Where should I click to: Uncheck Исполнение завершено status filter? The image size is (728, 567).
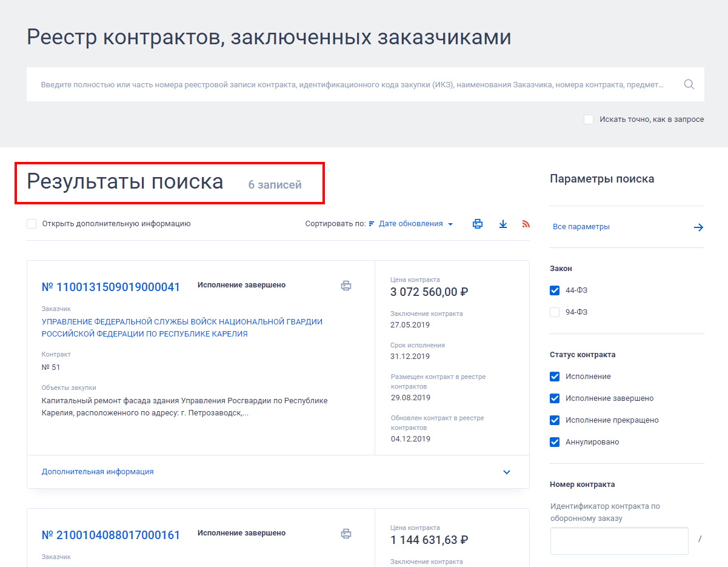pyautogui.click(x=555, y=398)
